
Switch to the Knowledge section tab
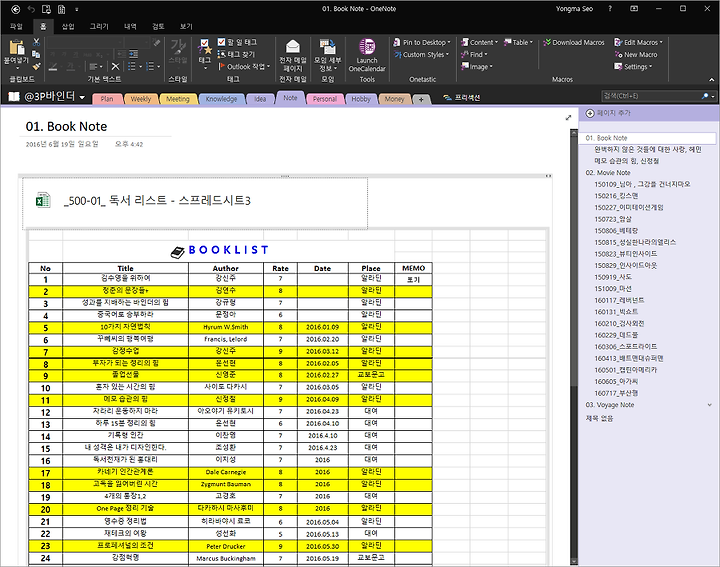pos(221,99)
